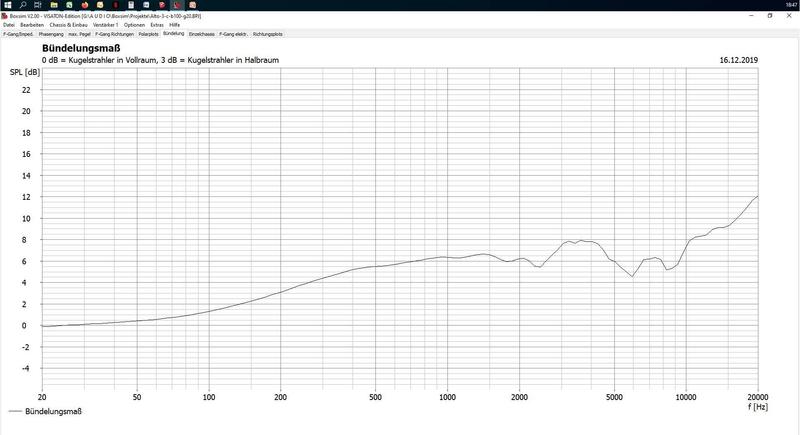Click the Bündelungsmaß legend entry
The width and height of the screenshot is (800, 435).
click(45, 411)
